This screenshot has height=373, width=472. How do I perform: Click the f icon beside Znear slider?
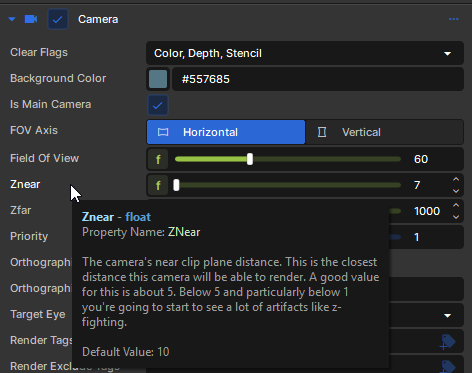pos(158,185)
